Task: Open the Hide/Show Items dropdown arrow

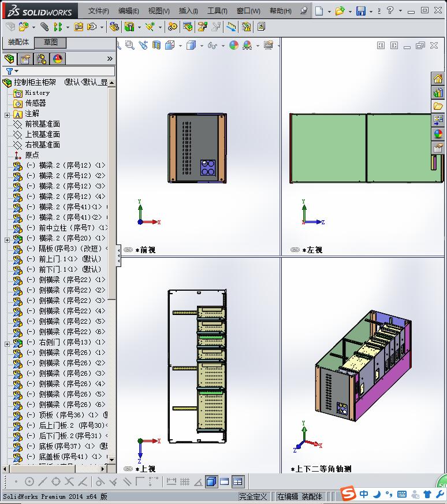Action: pos(223,46)
